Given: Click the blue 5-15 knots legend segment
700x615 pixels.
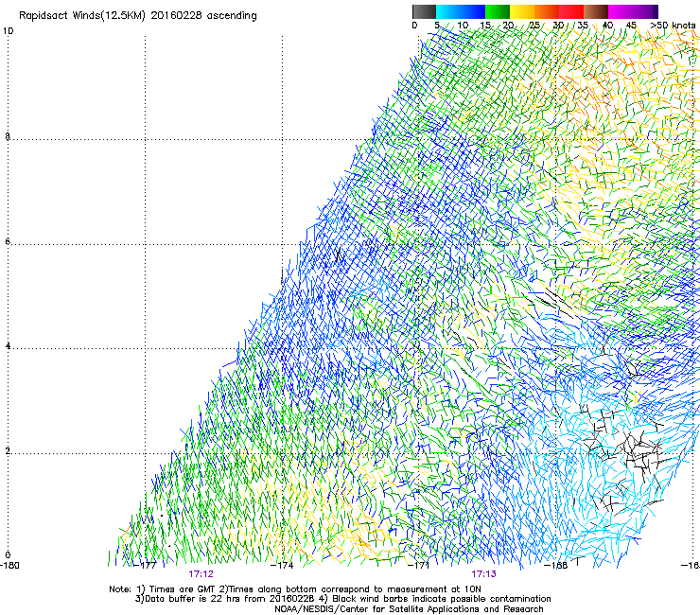Looking at the screenshot, I should point(461,11).
